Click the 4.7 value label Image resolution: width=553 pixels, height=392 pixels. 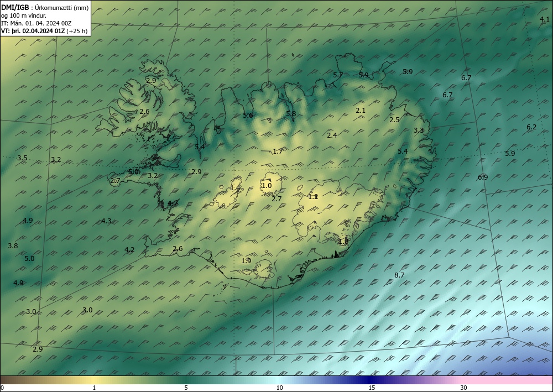point(173,203)
